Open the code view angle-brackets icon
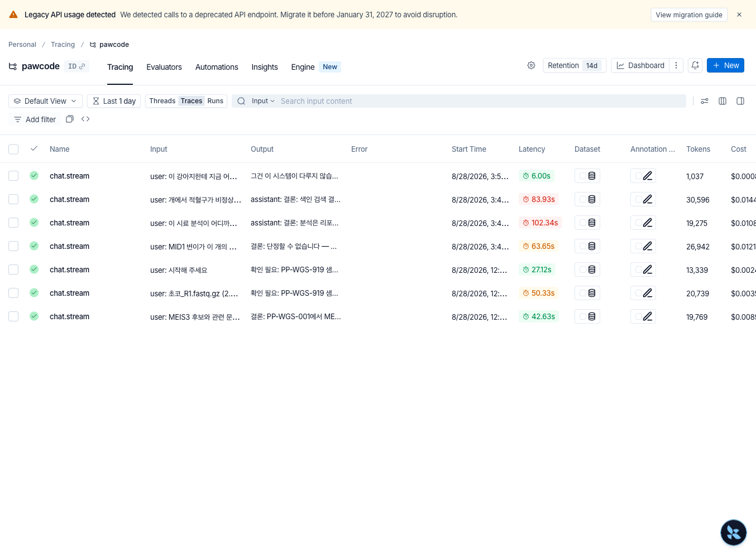Image resolution: width=756 pixels, height=558 pixels. 85,119
